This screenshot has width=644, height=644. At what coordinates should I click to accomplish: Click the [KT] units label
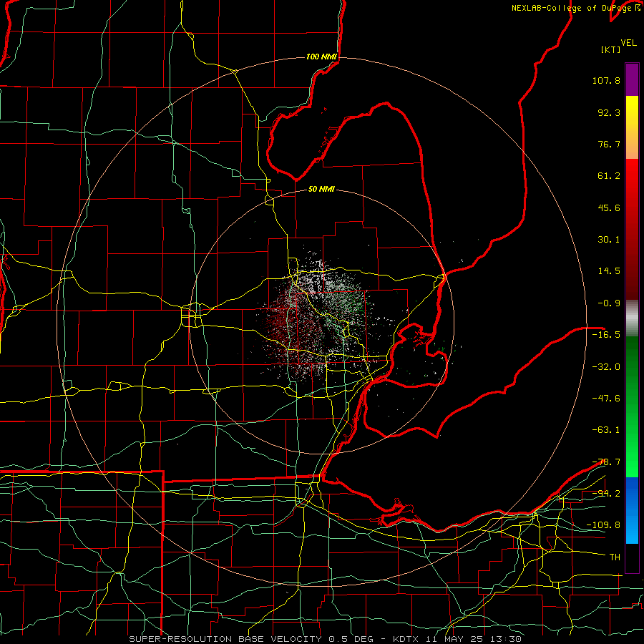point(611,49)
